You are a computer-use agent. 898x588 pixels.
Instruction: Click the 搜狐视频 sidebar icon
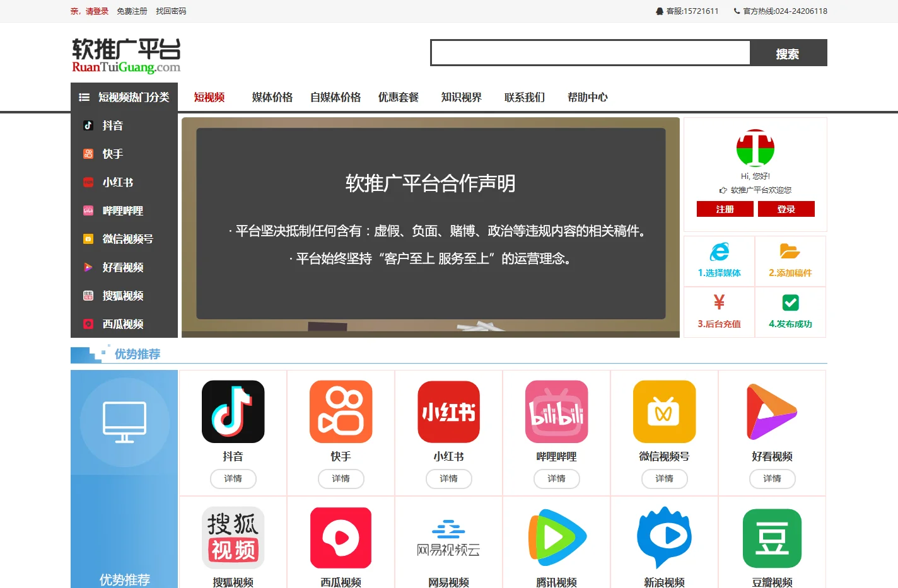tap(88, 296)
